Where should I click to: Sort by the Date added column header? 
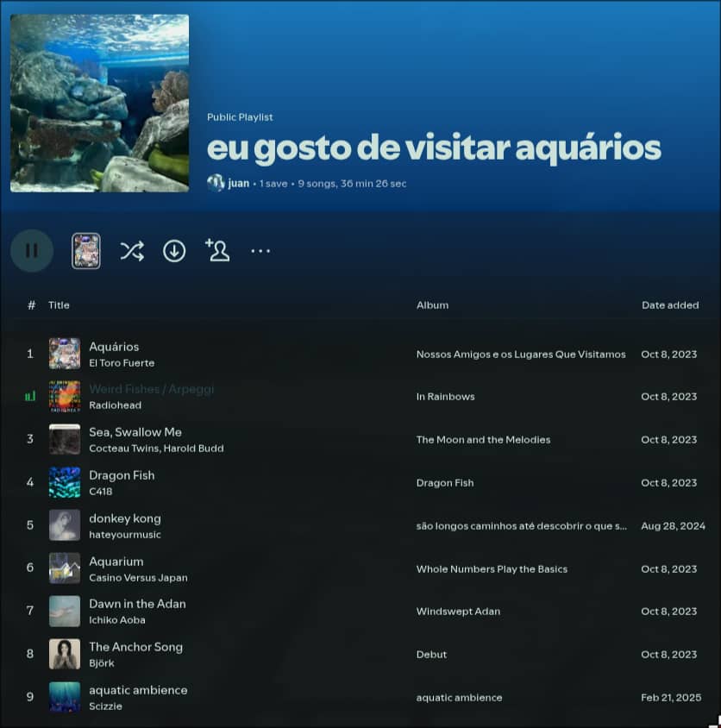670,305
